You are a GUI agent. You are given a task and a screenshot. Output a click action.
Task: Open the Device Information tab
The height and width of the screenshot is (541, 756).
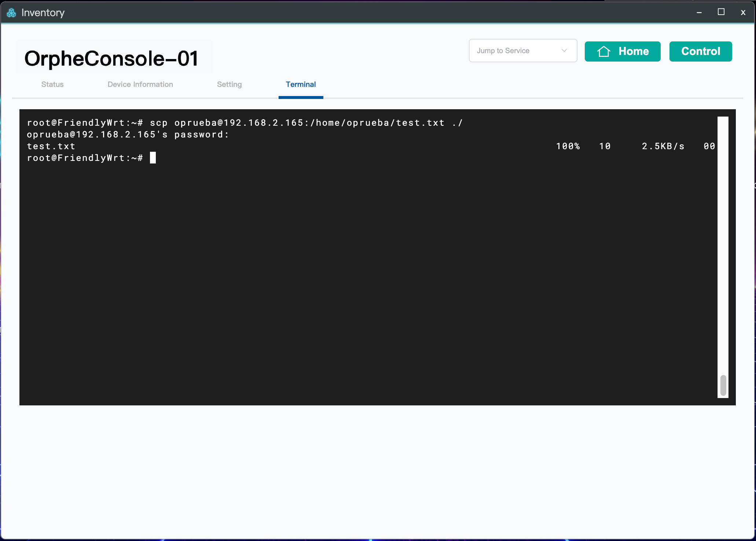tap(140, 84)
